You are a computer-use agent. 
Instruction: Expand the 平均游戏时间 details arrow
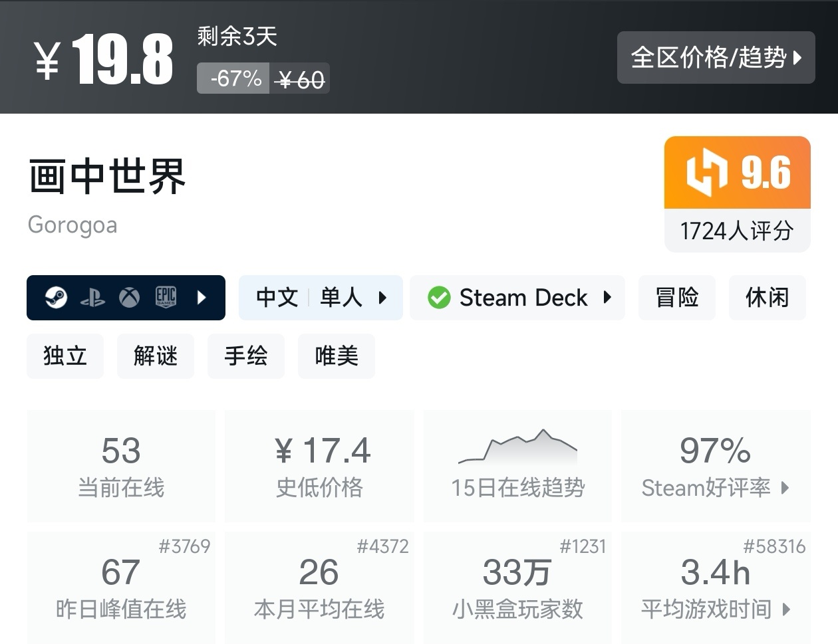[787, 610]
